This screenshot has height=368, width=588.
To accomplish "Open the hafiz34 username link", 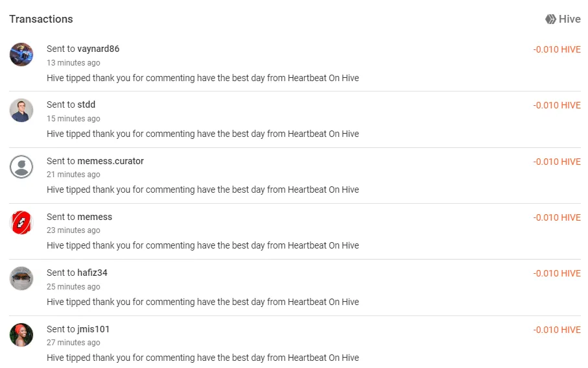I will coord(92,273).
